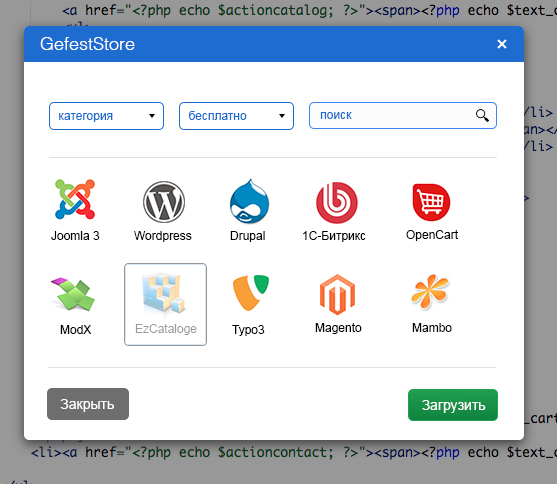Image resolution: width=557 pixels, height=484 pixels.
Task: Click the magnifying glass search icon
Action: pyautogui.click(x=482, y=115)
